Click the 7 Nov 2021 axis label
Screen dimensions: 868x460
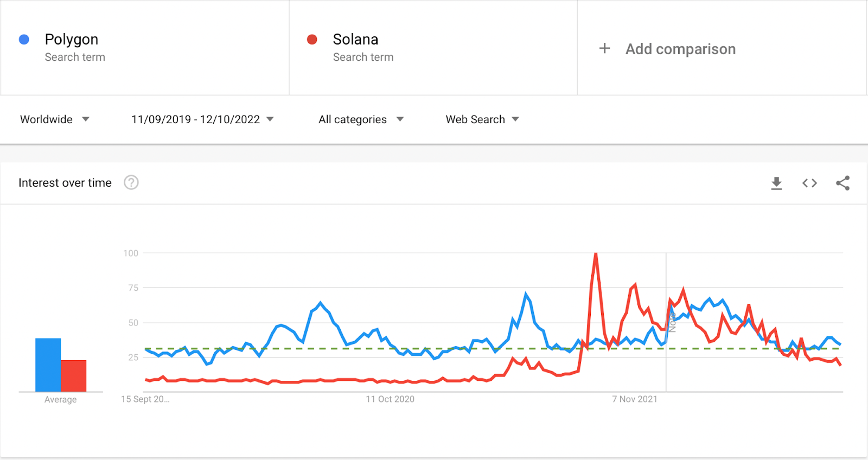[x=634, y=399]
